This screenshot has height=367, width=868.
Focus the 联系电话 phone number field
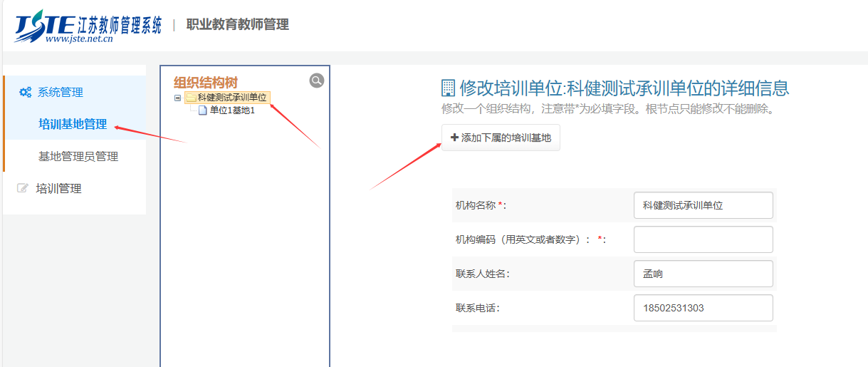click(703, 308)
